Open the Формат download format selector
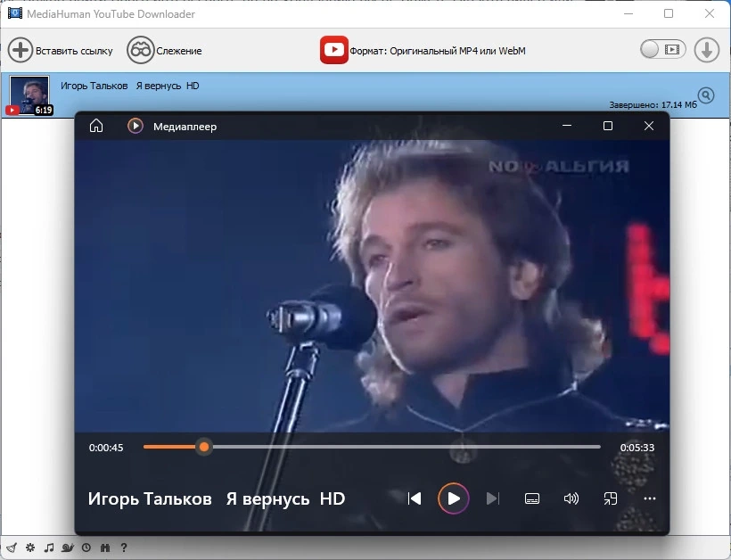 [x=423, y=50]
